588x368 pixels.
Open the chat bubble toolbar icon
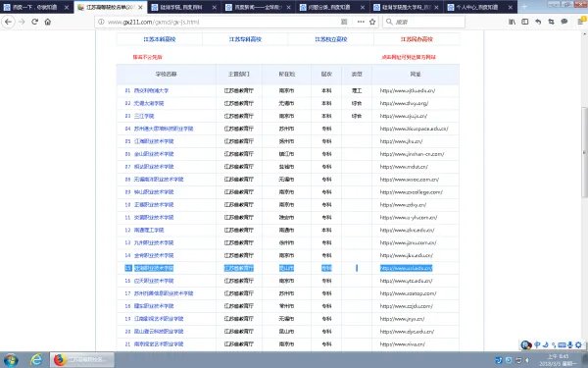[564, 23]
